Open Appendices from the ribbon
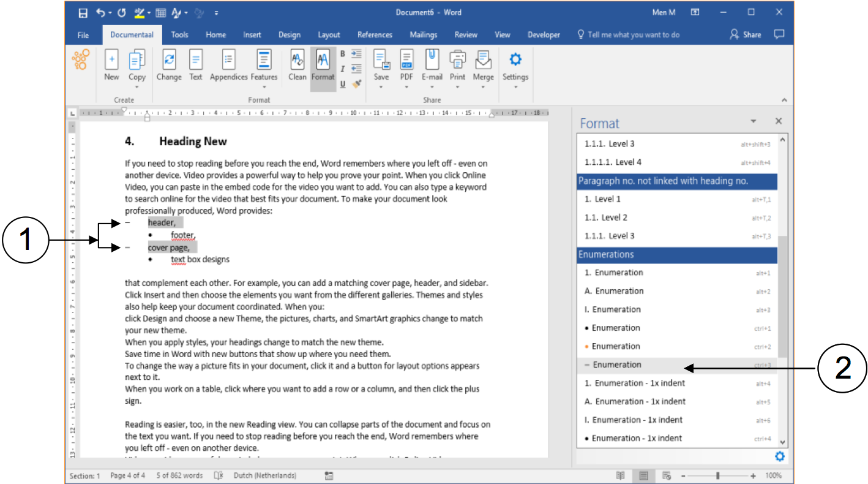The height and width of the screenshot is (484, 868). [x=229, y=65]
